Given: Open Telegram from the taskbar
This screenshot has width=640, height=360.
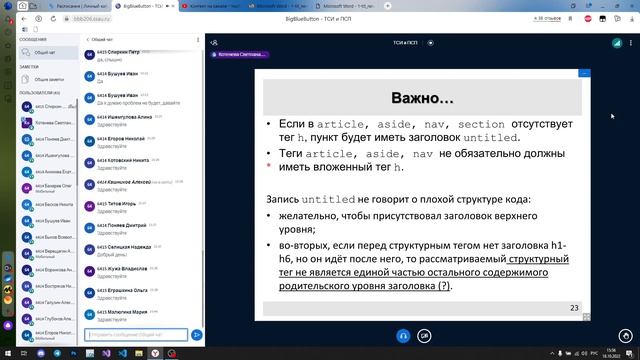Looking at the screenshot, I should [57, 353].
